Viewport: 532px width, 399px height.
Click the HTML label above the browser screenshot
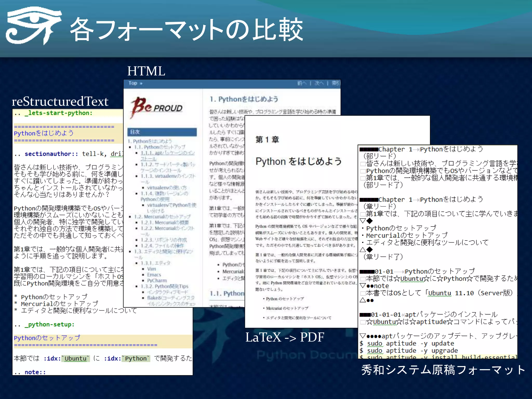click(146, 71)
